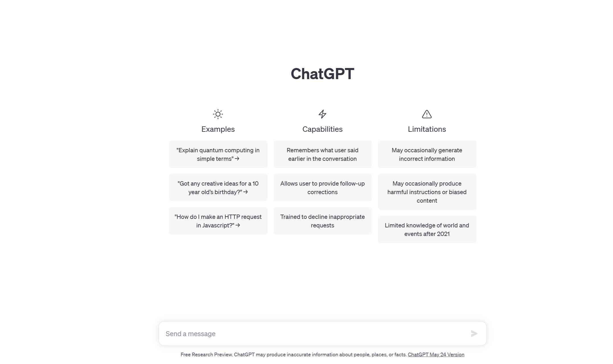Click 'Trained to decline inappropriate requests' card
The height and width of the screenshot is (364, 613).
click(322, 221)
